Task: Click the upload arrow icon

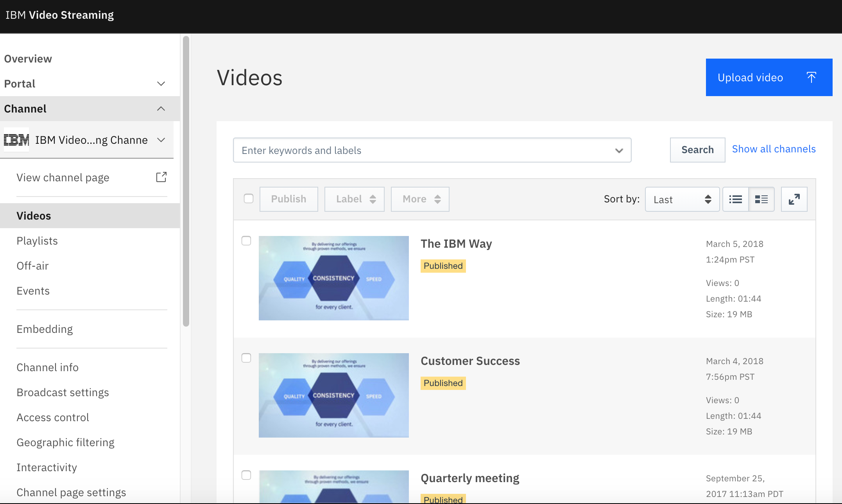Action: click(x=812, y=77)
